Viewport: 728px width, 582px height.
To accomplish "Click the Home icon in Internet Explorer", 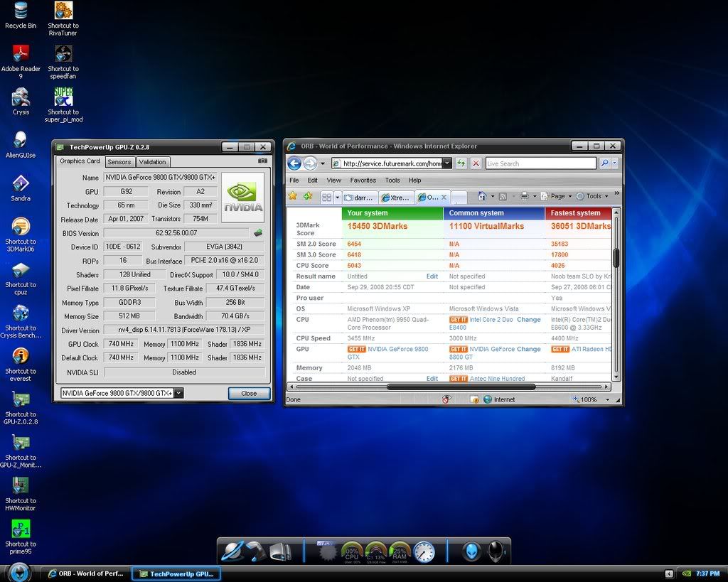I will [x=483, y=196].
